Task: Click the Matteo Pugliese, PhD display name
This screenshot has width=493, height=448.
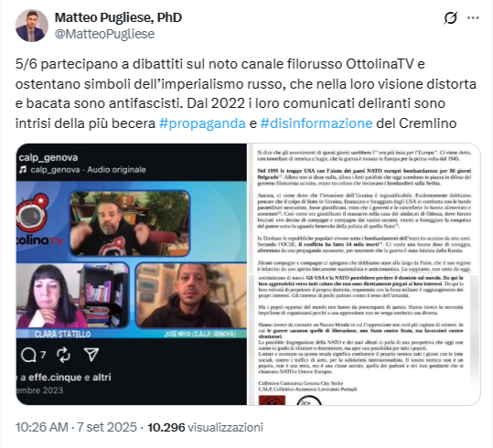Action: coord(118,17)
